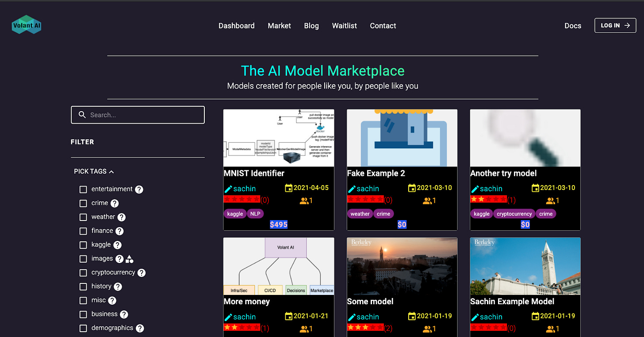
Task: Click the Another try model title
Action: (x=503, y=173)
